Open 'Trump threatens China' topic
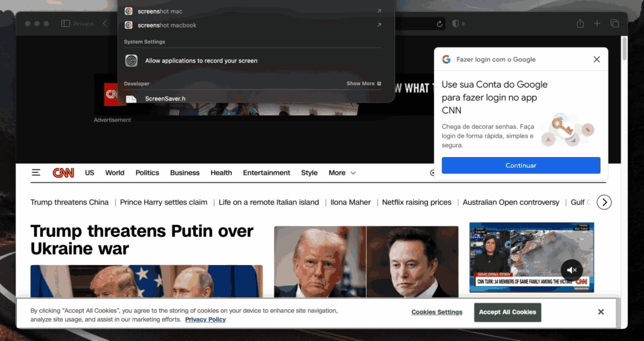Viewport: 644px width, 341px height. pos(69,202)
